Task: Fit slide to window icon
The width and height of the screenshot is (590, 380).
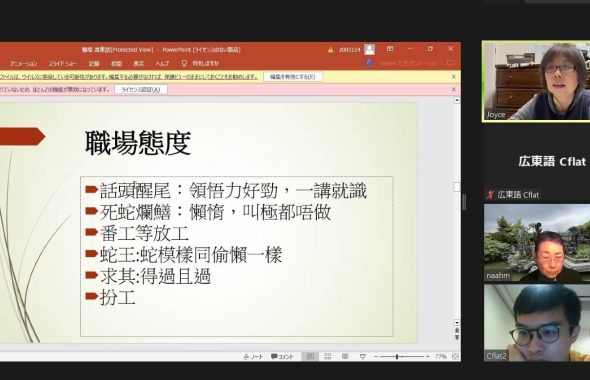Action: (455, 356)
